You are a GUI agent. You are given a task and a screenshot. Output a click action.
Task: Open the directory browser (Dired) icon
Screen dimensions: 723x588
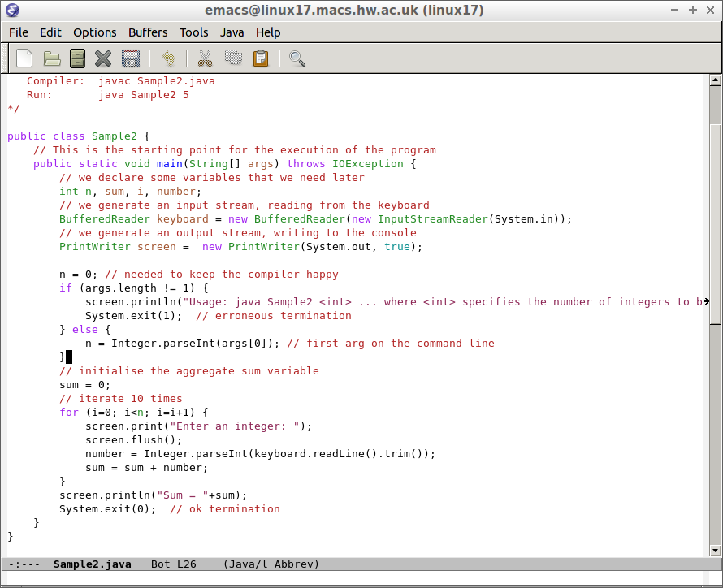click(77, 58)
